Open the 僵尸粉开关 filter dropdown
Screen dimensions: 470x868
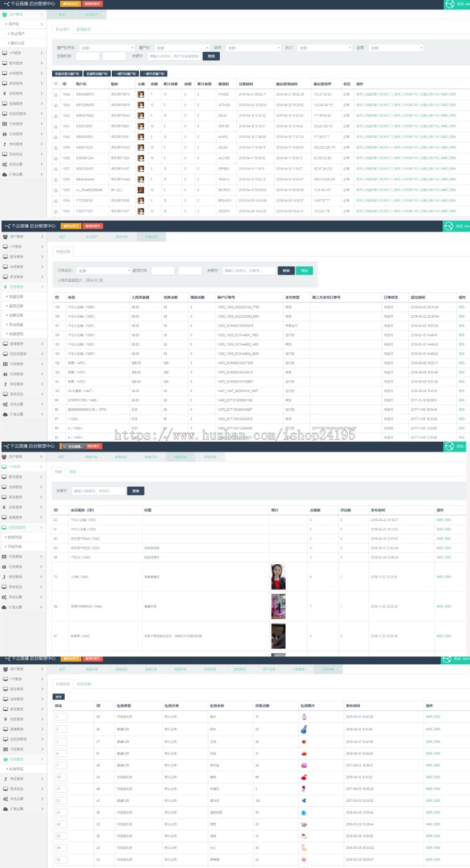[x=107, y=48]
